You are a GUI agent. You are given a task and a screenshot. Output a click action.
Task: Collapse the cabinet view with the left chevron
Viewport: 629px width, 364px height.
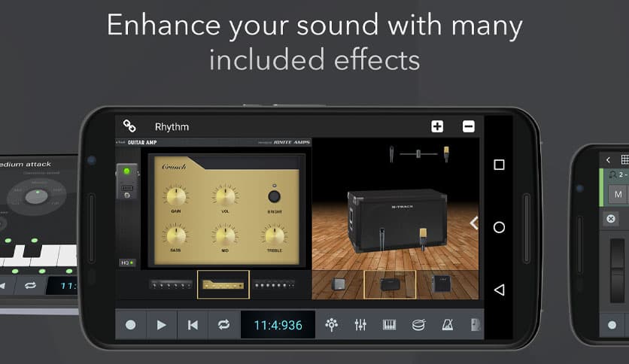pyautogui.click(x=474, y=223)
